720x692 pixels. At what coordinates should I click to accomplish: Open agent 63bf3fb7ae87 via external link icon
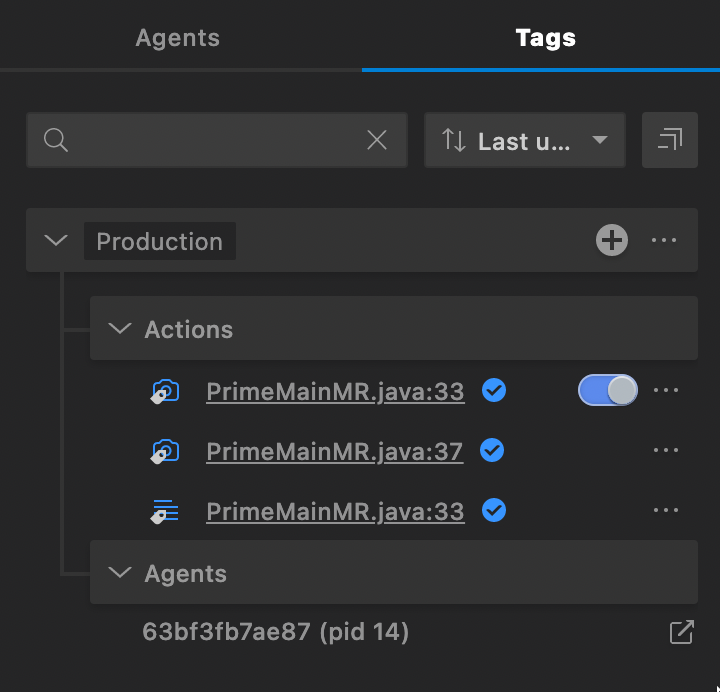(x=681, y=632)
